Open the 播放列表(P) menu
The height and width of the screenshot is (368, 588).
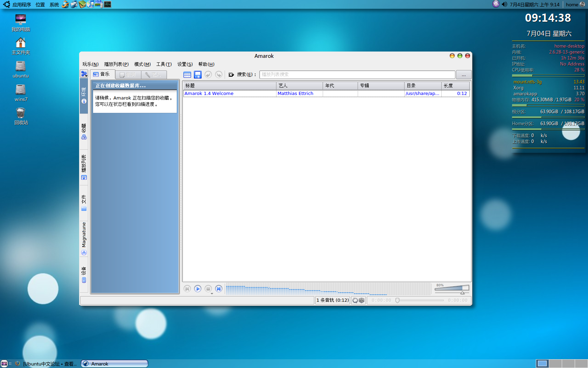click(116, 64)
